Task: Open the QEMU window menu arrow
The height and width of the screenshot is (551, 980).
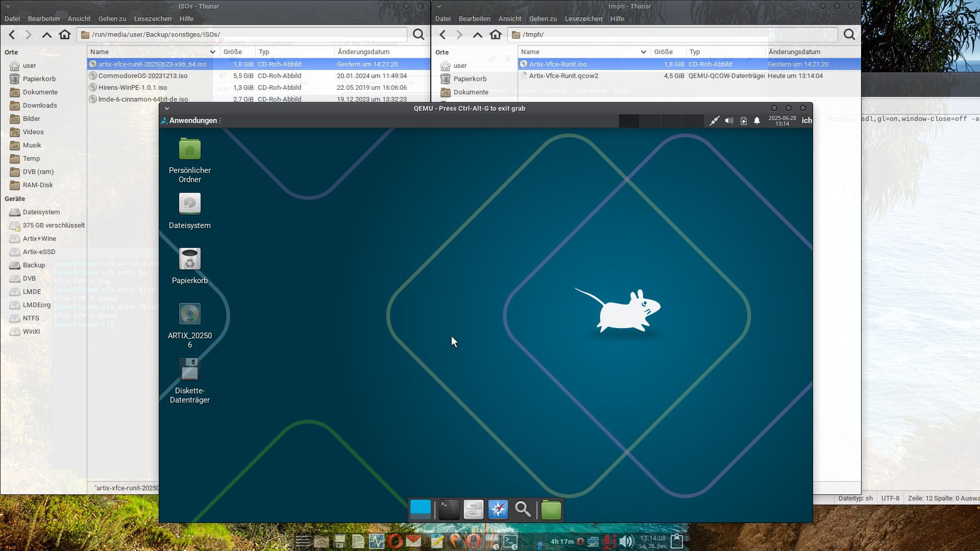Action: click(x=167, y=109)
